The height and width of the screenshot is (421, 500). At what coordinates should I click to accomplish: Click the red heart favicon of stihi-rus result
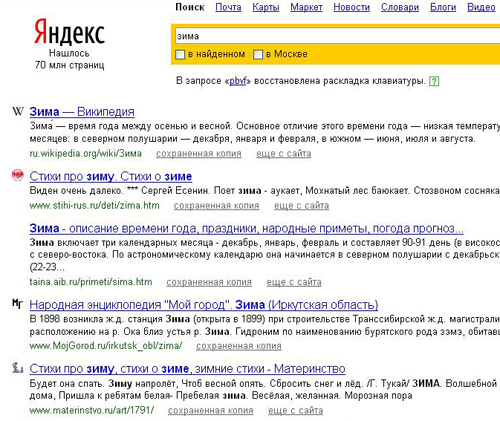pyautogui.click(x=18, y=175)
